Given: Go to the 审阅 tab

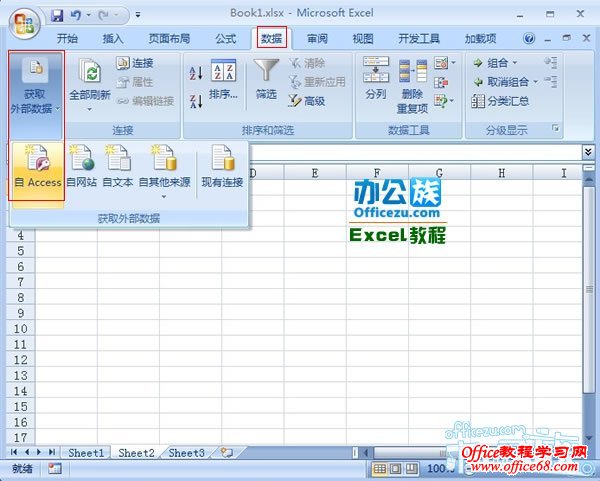Looking at the screenshot, I should tap(317, 38).
